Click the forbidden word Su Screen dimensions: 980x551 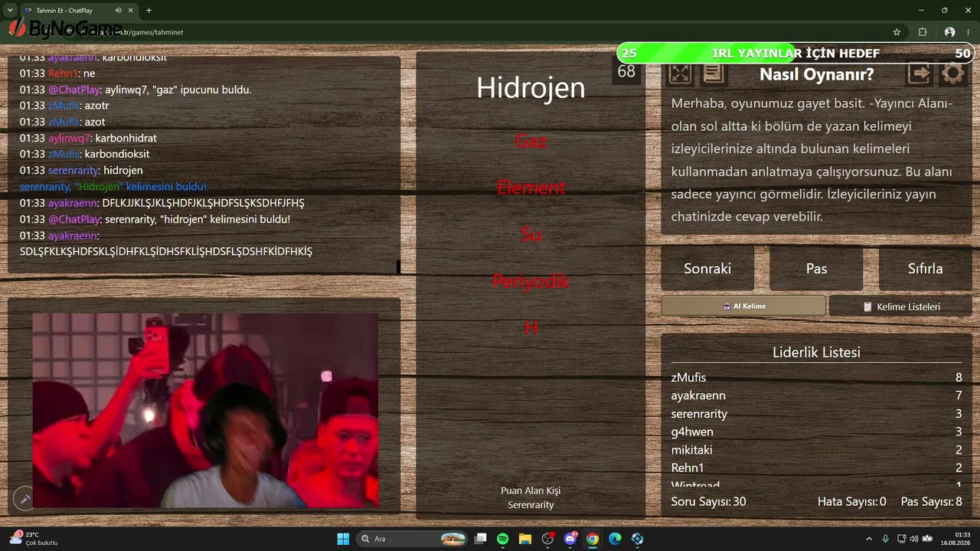(x=531, y=234)
